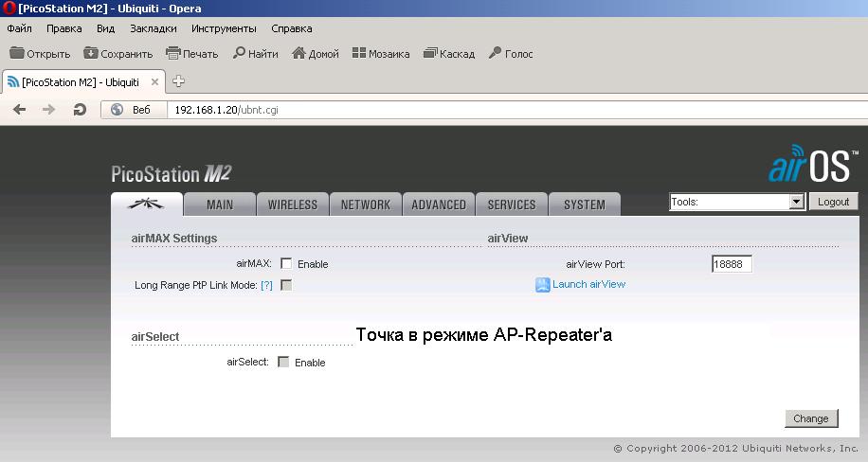The width and height of the screenshot is (868, 462).
Task: Switch to the NETWORK tab
Action: (x=366, y=204)
